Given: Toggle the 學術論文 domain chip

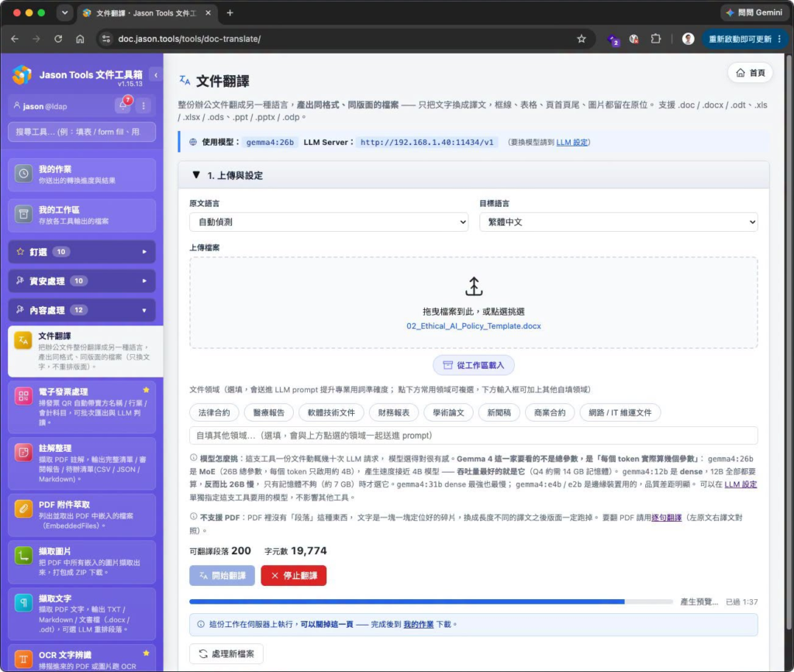Looking at the screenshot, I should pos(448,412).
